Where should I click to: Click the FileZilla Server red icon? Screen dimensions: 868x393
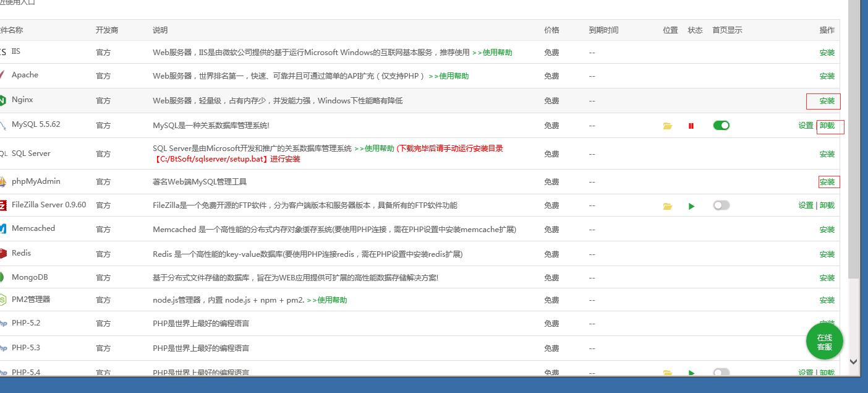[3, 205]
